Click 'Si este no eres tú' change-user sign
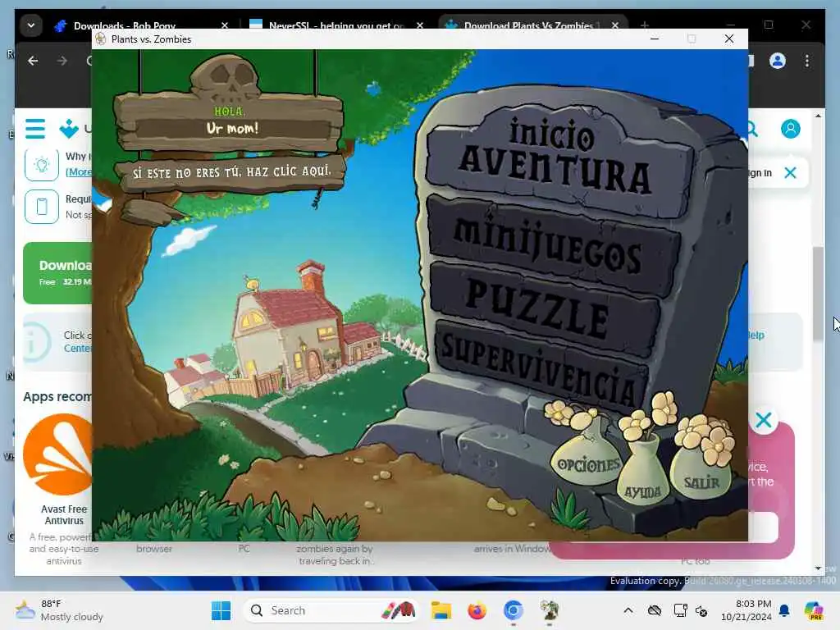The image size is (840, 630). tap(232, 172)
